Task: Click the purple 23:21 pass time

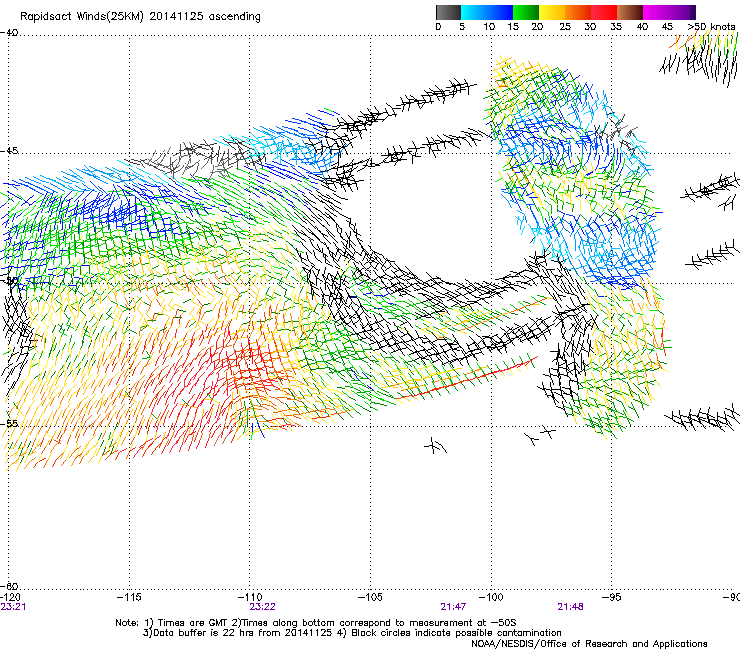Action: [x=13, y=607]
